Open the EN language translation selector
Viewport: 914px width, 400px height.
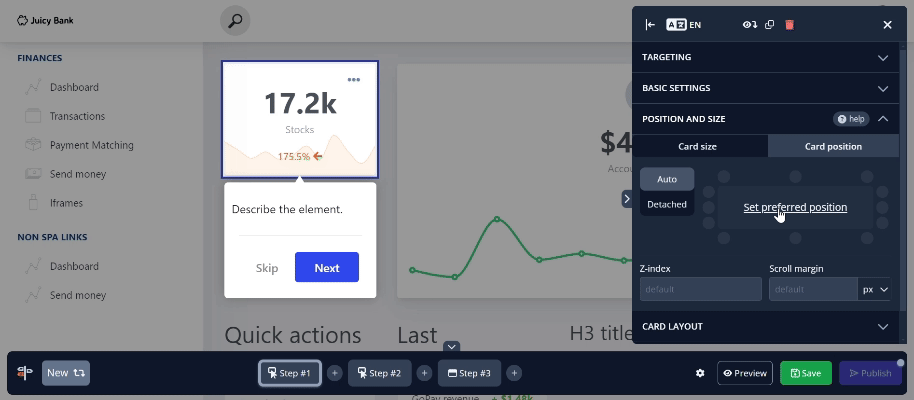click(x=684, y=25)
